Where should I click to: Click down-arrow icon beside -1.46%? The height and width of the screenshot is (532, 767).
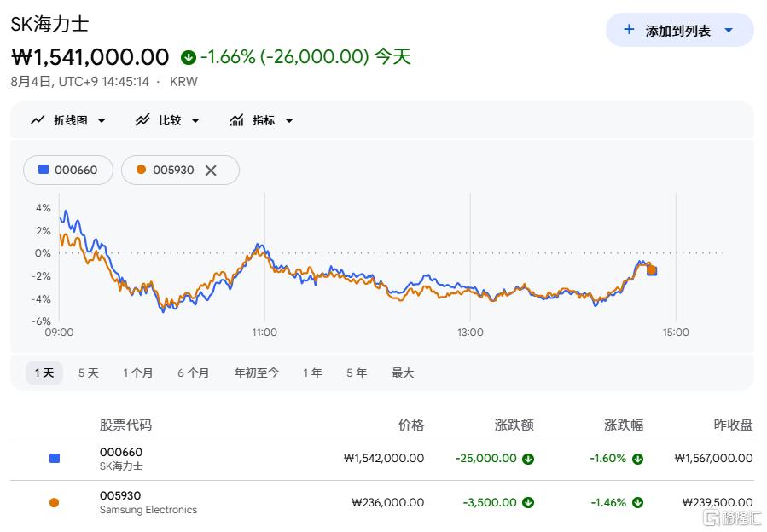click(637, 503)
